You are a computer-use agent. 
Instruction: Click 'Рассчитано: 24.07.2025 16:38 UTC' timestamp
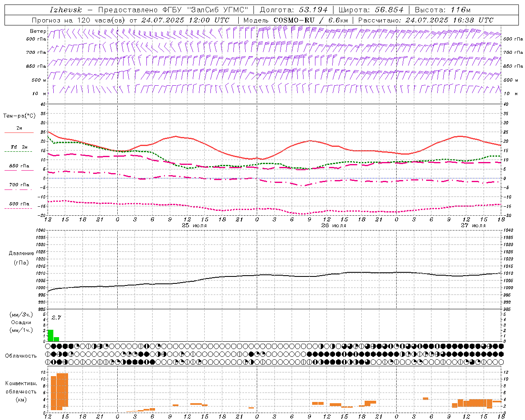point(426,20)
